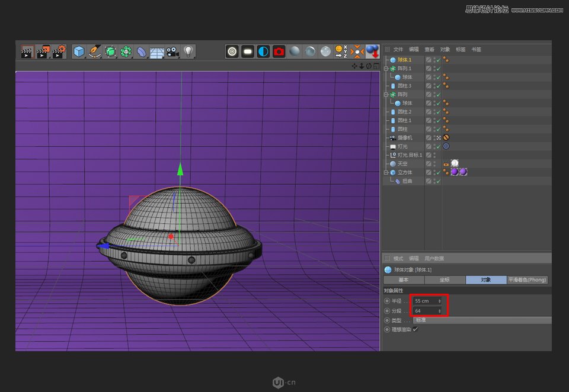The width and height of the screenshot is (569, 392).
Task: Enable the 理想渲染 checkbox
Action: pos(414,329)
